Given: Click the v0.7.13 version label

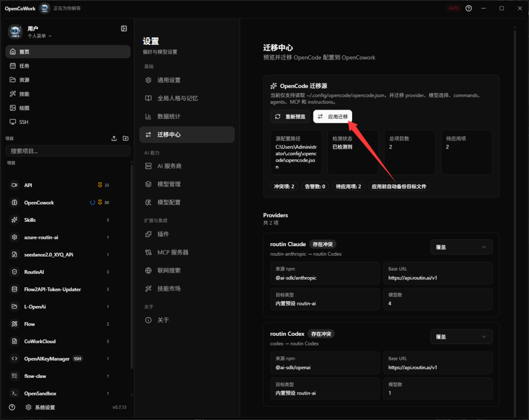Looking at the screenshot, I should point(120,407).
